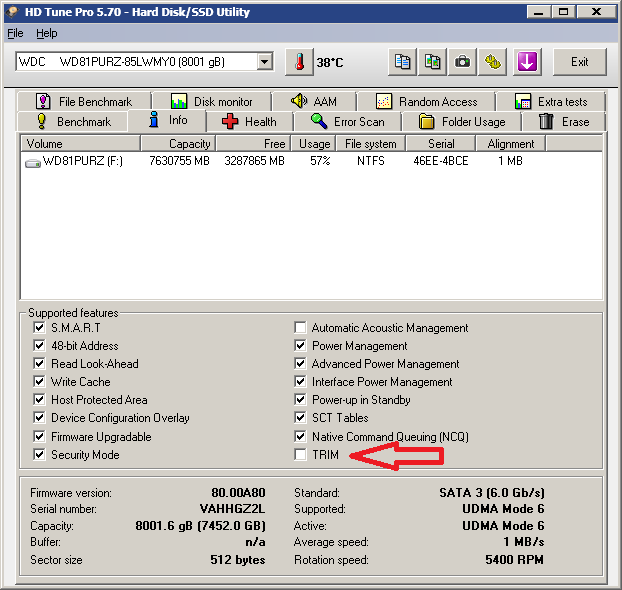Click the thermometer temperature icon

coord(299,62)
